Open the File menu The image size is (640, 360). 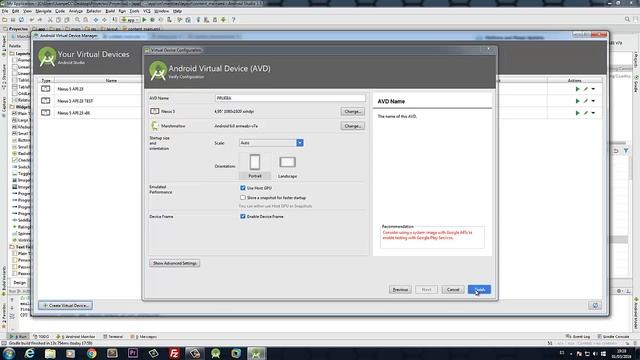pyautogui.click(x=5, y=11)
